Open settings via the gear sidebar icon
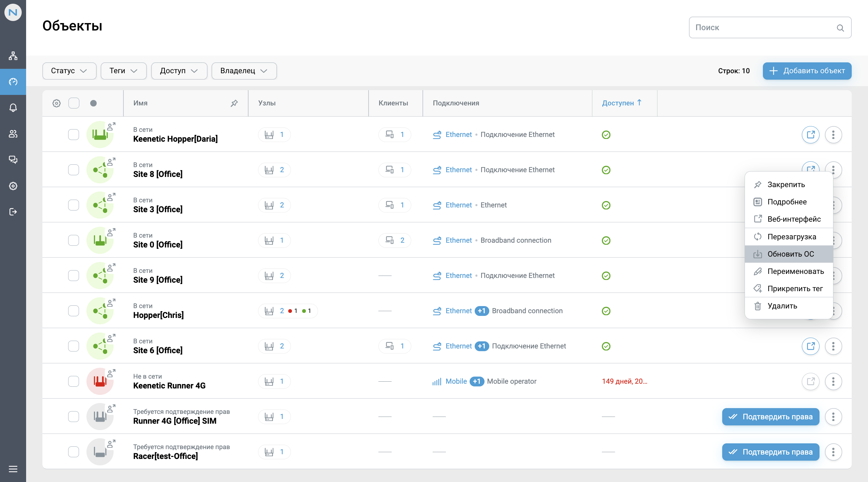868x482 pixels. coord(13,186)
